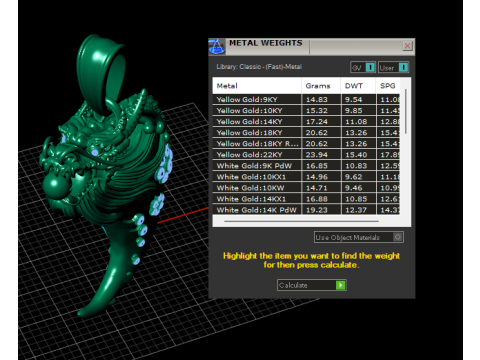Click the 19.23 grams value
Viewport: 480px width, 360px height.
[x=317, y=210]
